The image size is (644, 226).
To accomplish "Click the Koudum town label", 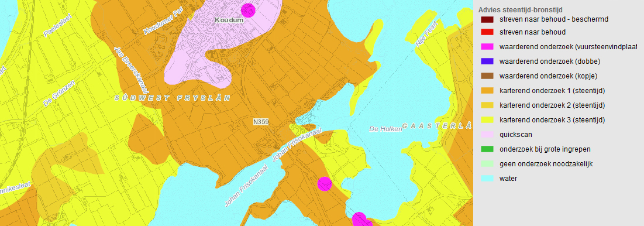I will click(x=226, y=20).
